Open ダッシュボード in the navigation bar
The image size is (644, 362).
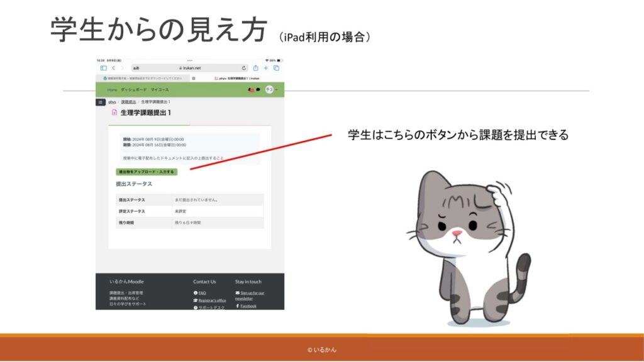(x=133, y=90)
